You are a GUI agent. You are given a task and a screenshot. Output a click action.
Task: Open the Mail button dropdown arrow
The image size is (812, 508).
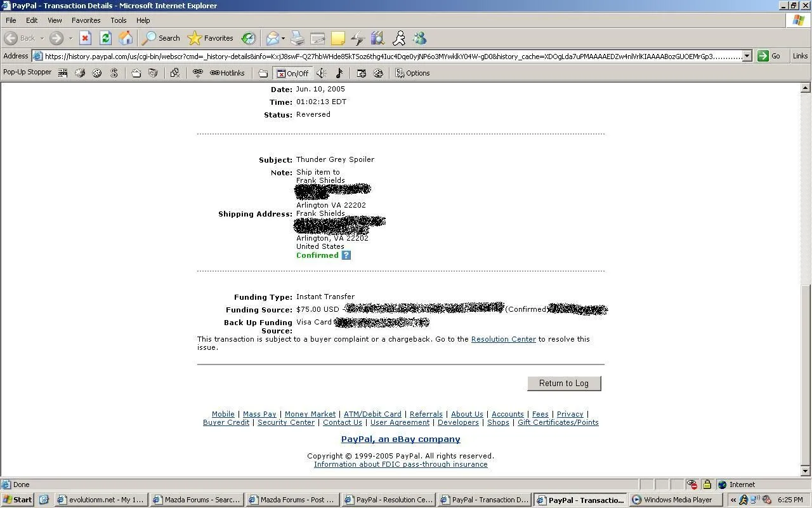pyautogui.click(x=283, y=38)
